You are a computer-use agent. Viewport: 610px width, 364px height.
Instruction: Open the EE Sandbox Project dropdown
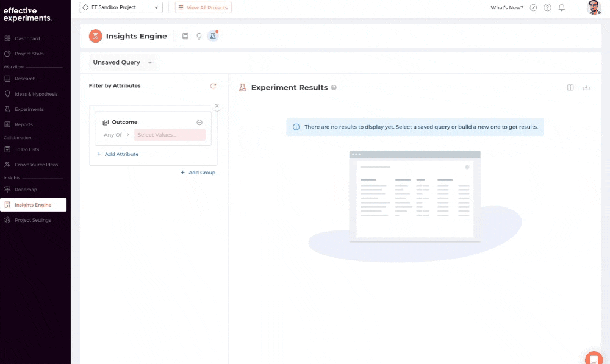click(x=121, y=7)
